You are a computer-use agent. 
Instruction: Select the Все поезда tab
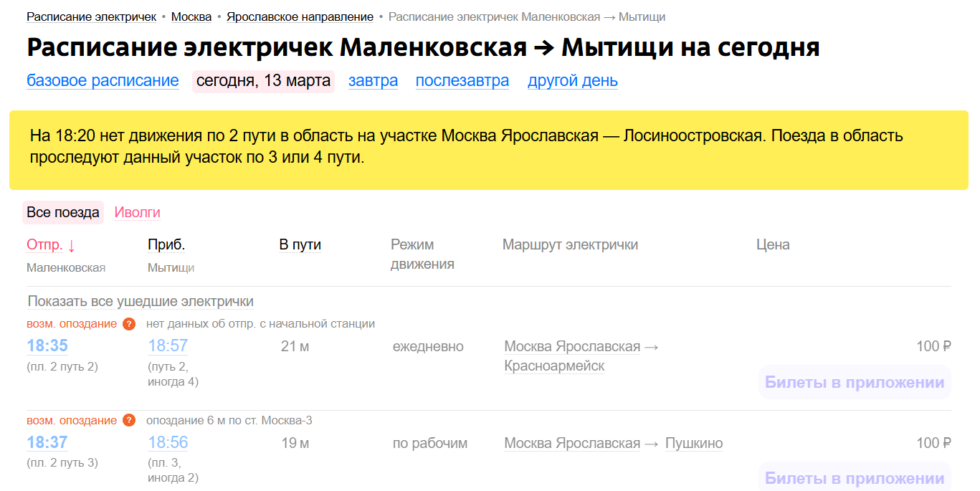(63, 213)
